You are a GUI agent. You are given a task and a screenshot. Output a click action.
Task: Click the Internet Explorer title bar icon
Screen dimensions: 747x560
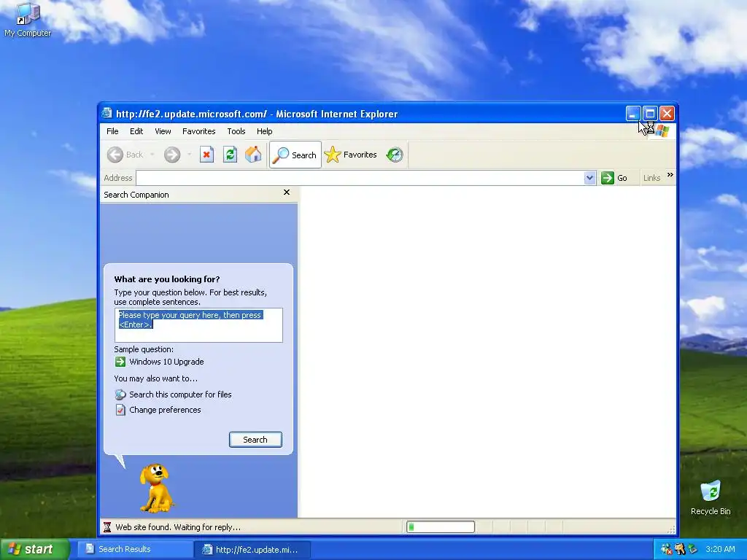107,113
